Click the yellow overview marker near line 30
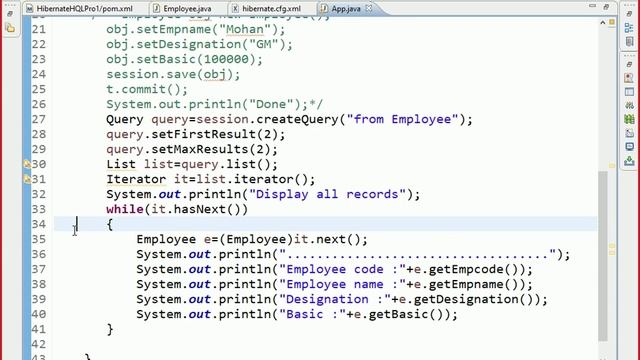The height and width of the screenshot is (360, 640). click(612, 165)
